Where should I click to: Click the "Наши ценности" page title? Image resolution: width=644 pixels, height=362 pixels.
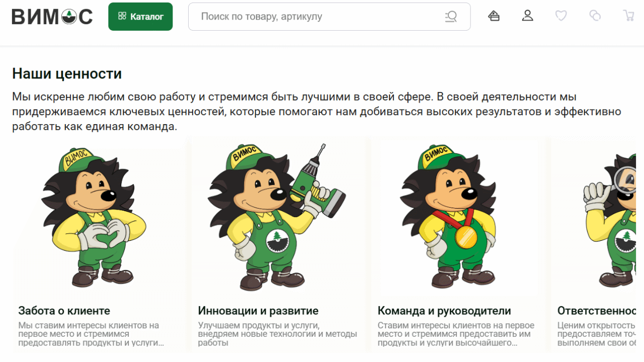point(67,74)
